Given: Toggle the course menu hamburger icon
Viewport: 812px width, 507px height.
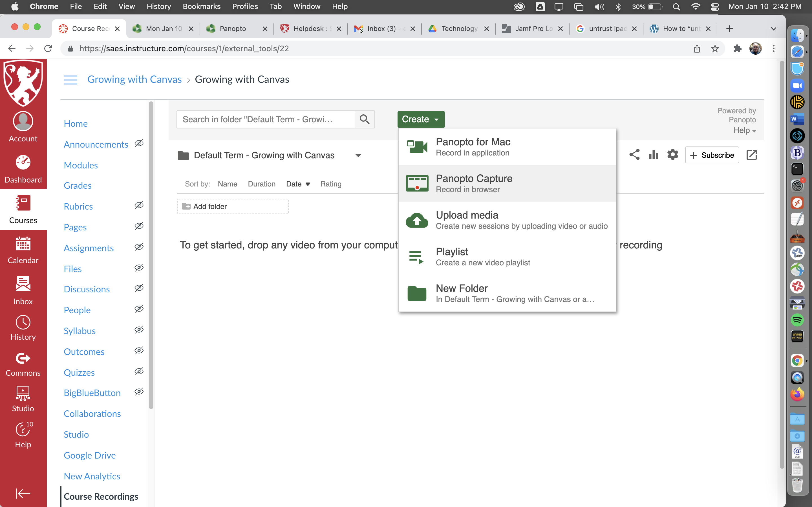Looking at the screenshot, I should tap(70, 80).
